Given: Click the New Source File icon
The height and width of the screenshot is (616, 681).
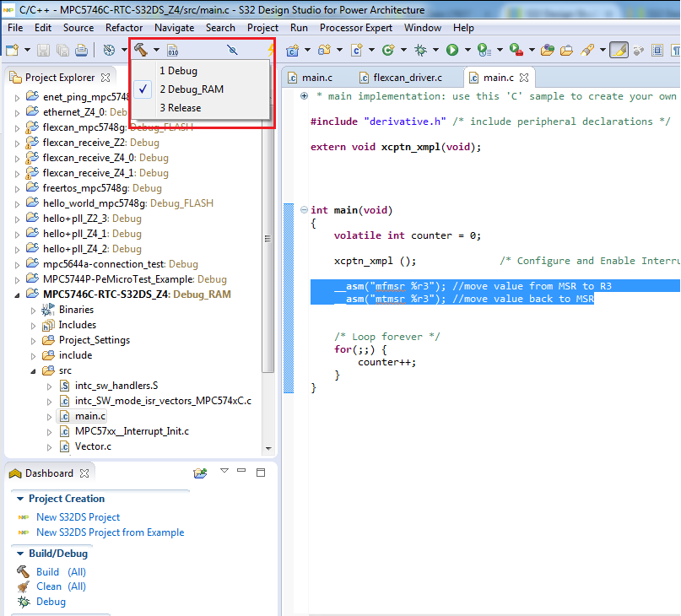Looking at the screenshot, I should tap(357, 50).
